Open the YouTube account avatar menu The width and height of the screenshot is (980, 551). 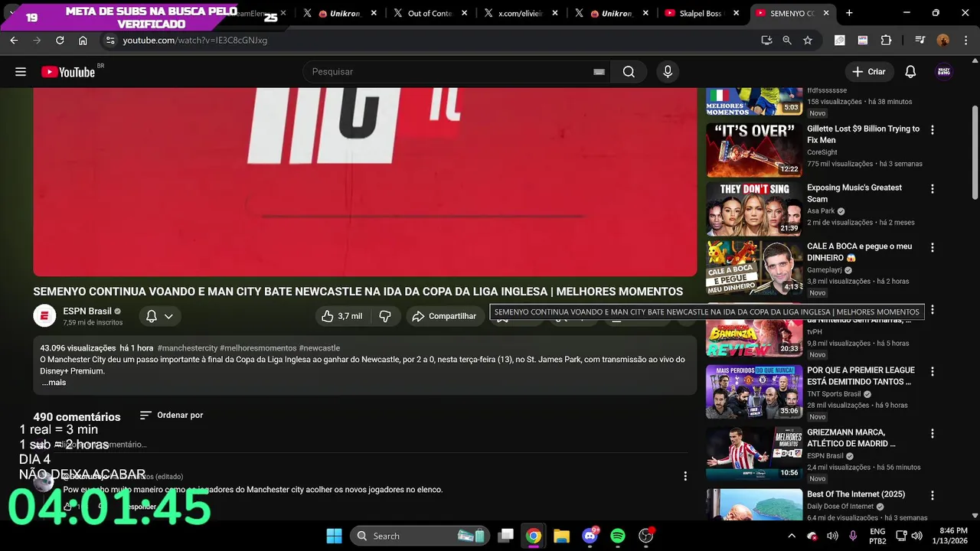(x=944, y=72)
